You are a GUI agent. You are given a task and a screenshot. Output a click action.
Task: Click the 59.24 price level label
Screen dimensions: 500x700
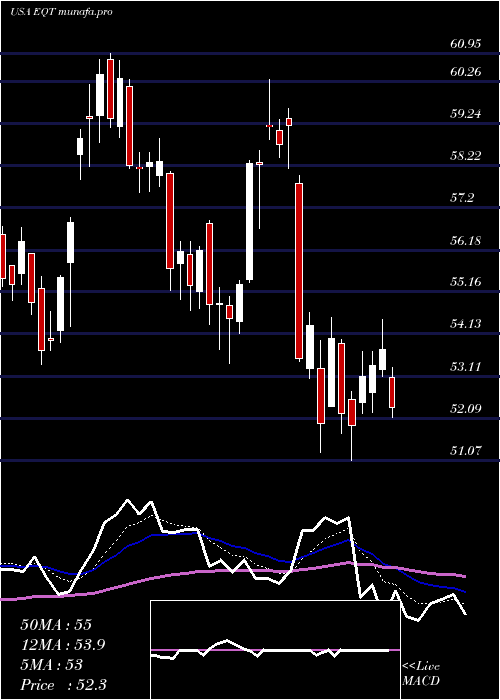click(x=466, y=114)
